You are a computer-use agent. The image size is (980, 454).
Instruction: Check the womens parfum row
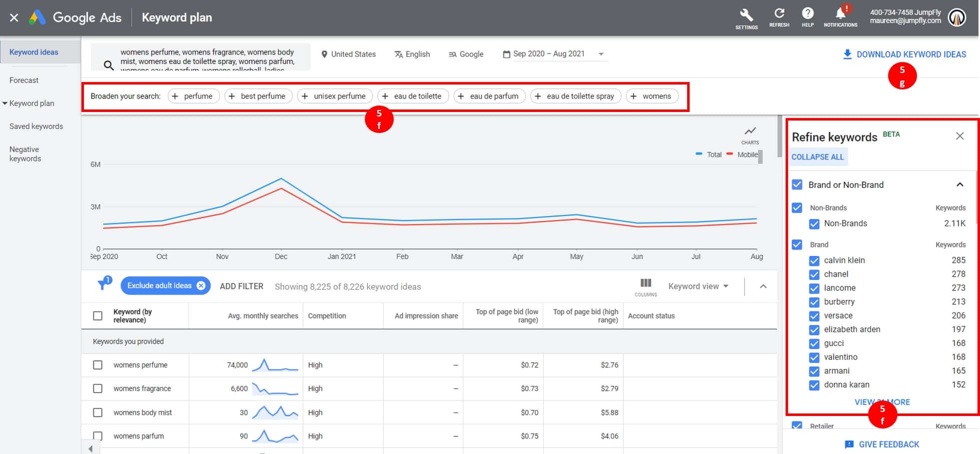[x=98, y=436]
